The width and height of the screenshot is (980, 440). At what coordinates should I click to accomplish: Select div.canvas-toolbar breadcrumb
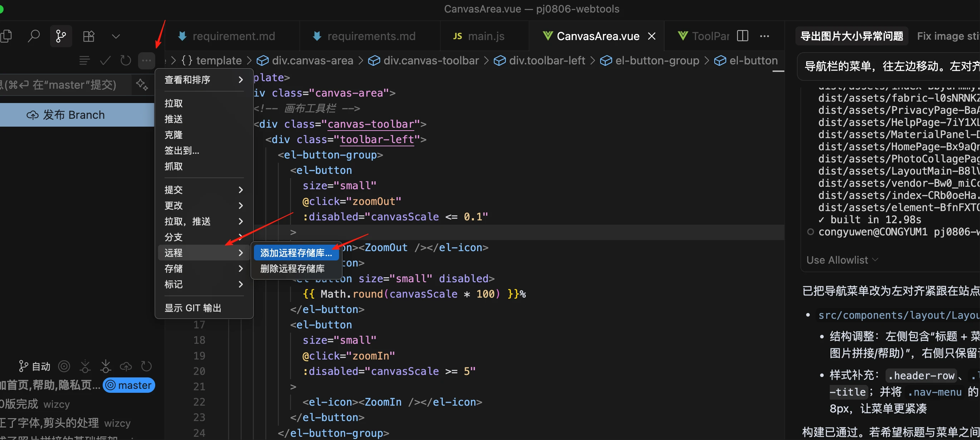[x=424, y=60]
